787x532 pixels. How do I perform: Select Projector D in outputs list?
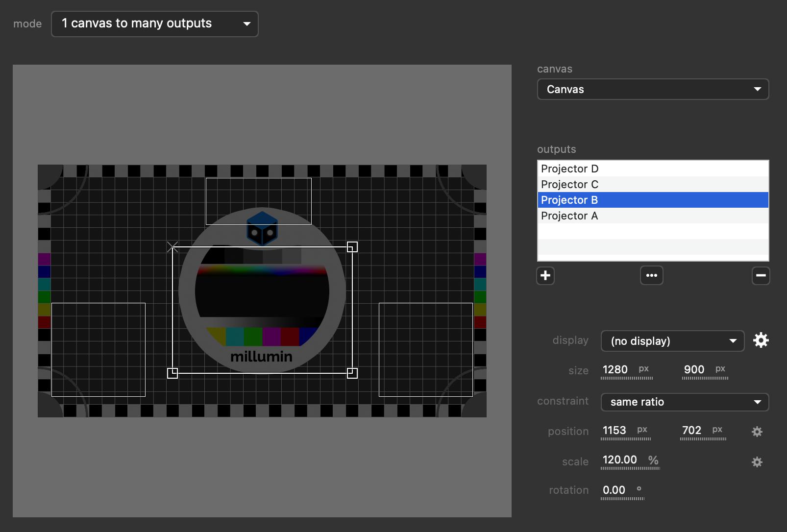coord(653,169)
